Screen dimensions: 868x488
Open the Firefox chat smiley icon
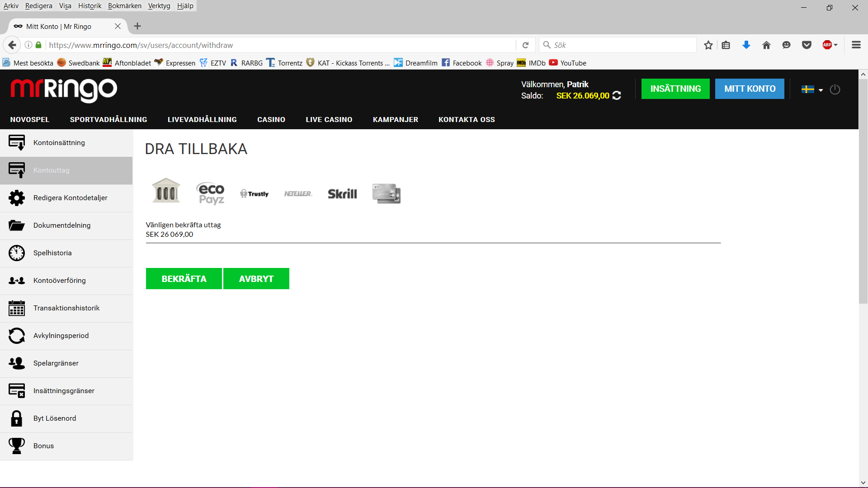tap(787, 45)
